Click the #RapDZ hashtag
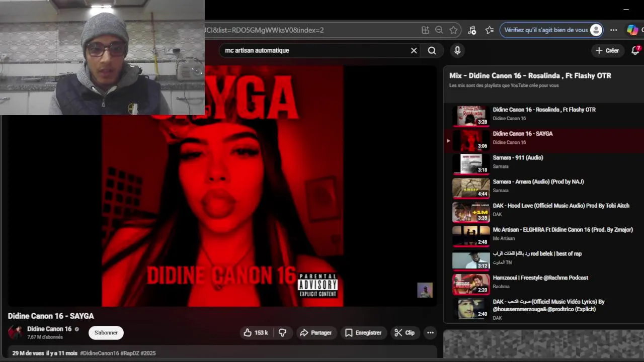 pos(130,353)
